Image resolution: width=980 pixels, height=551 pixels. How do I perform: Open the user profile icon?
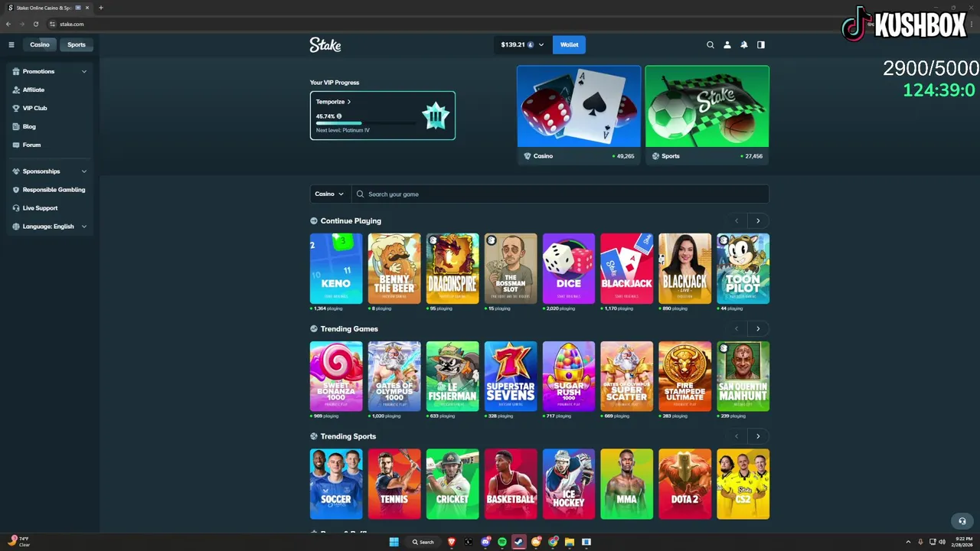pos(727,44)
